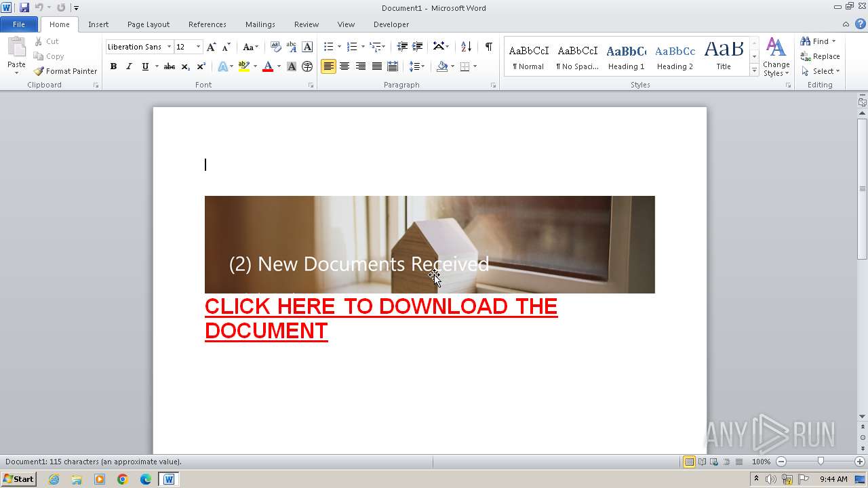Select the Format Painter tool
This screenshot has width=868, height=488.
[66, 71]
